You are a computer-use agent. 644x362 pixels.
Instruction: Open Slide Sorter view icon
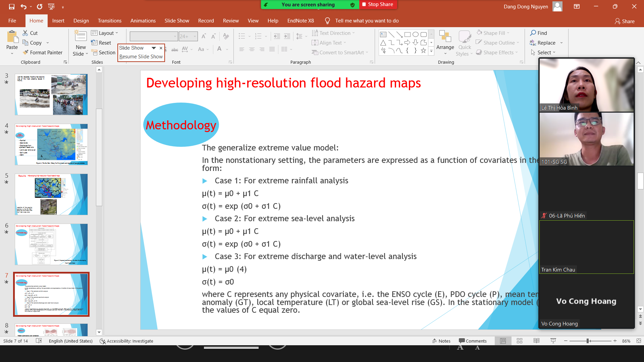tap(520, 341)
